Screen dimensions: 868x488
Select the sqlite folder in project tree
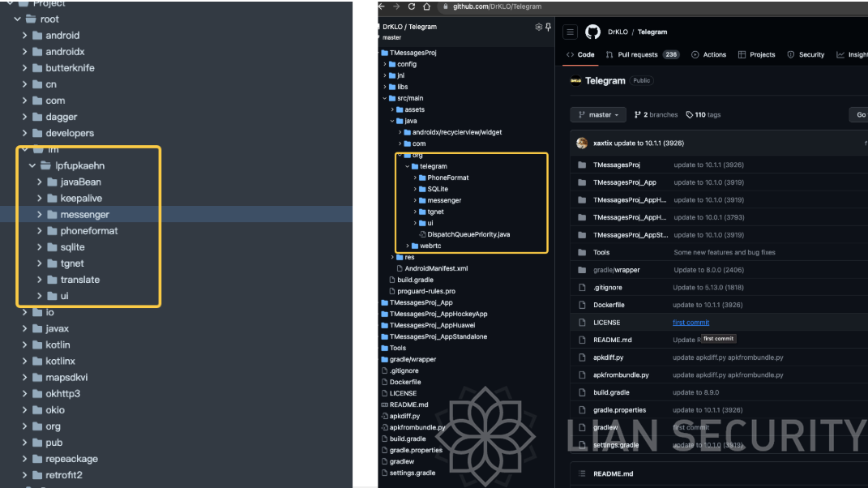[72, 247]
